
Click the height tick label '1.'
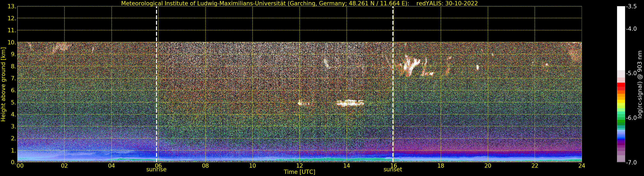(13, 150)
